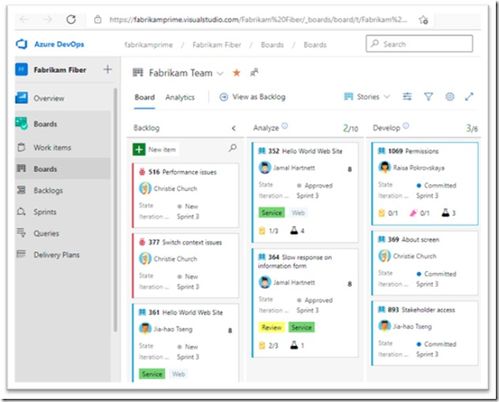
Task: Expand pink 0/1 checklist on card 1069
Action: [419, 213]
